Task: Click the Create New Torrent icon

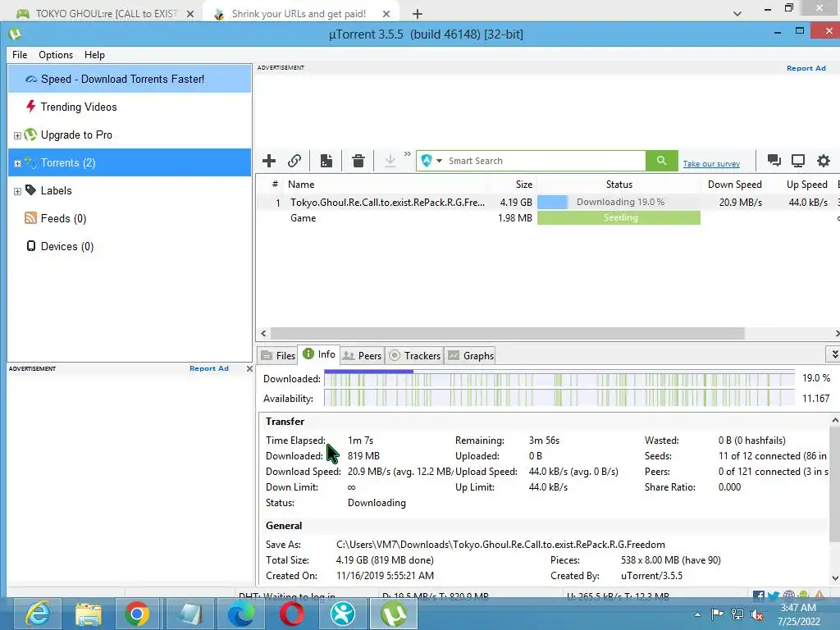Action: pyautogui.click(x=326, y=161)
